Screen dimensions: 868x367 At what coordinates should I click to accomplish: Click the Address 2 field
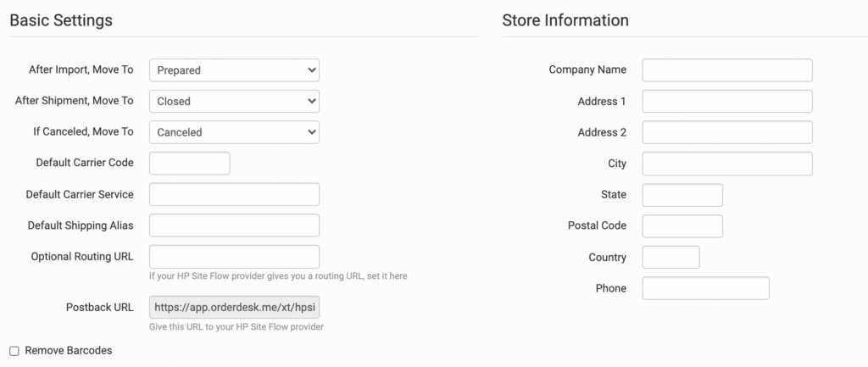click(727, 132)
